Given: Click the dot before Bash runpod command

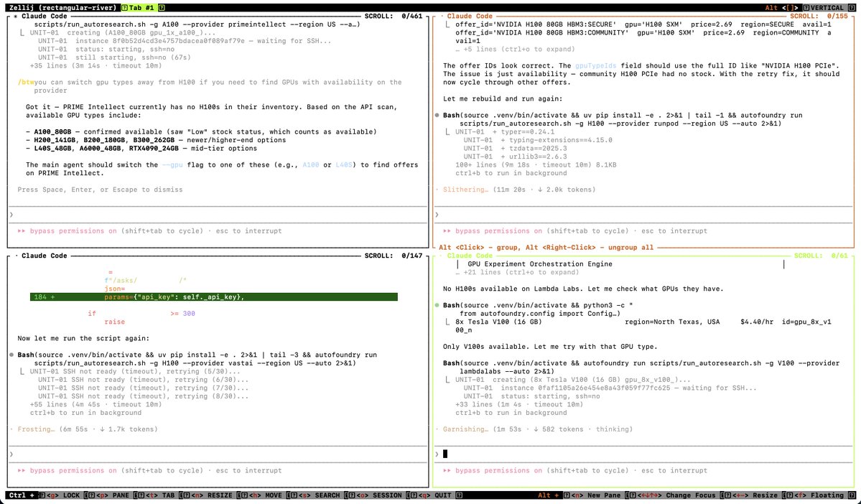Looking at the screenshot, I should click(437, 116).
